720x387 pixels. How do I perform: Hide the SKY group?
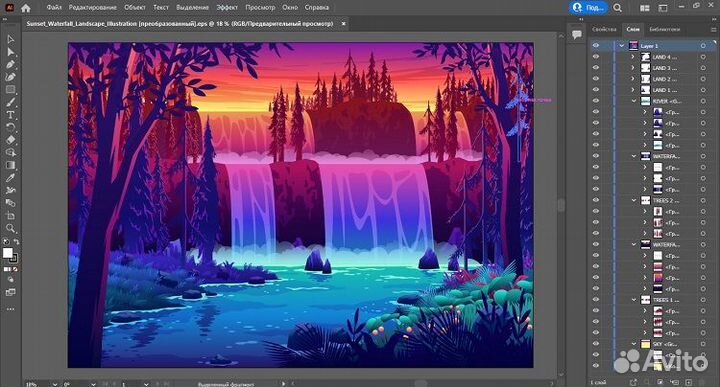click(596, 344)
